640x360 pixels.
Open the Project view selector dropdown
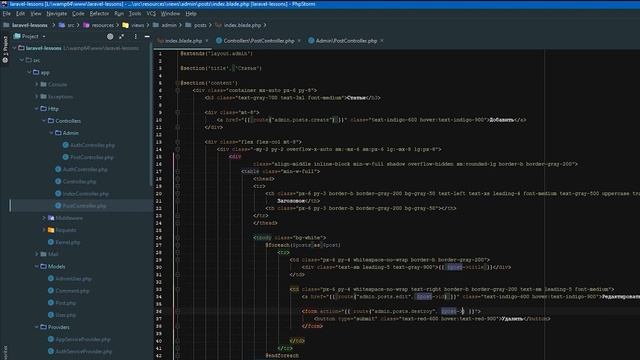tap(30, 36)
